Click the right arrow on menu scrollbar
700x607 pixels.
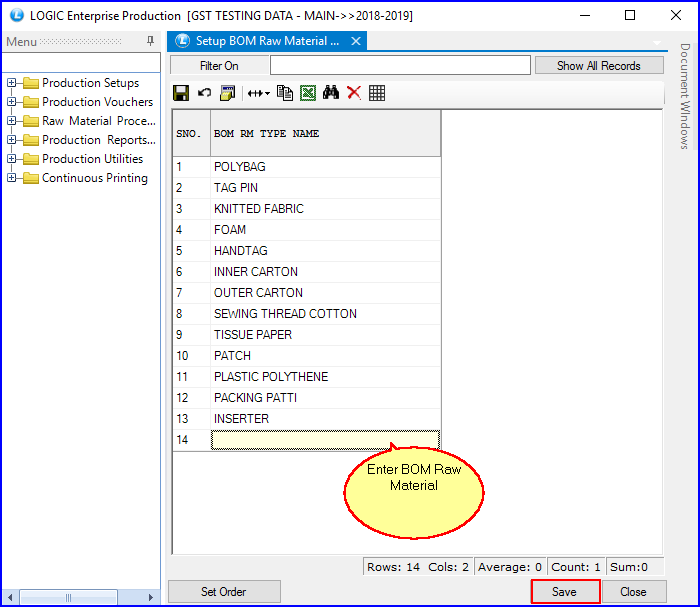(150, 597)
